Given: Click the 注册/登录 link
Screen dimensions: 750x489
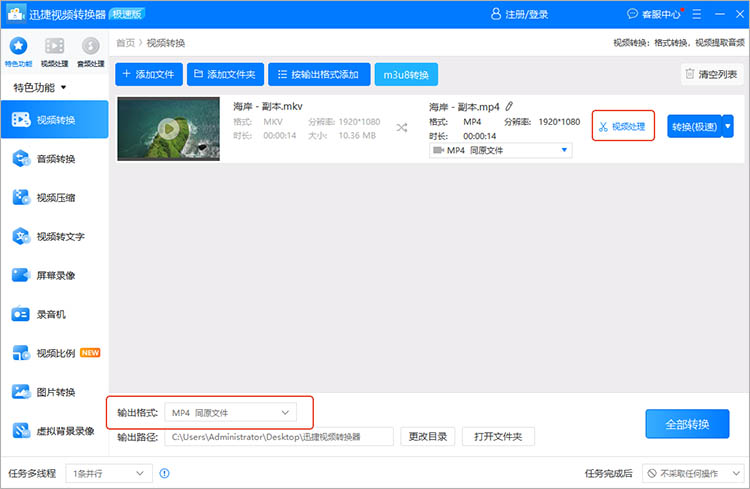Looking at the screenshot, I should pyautogui.click(x=520, y=14).
